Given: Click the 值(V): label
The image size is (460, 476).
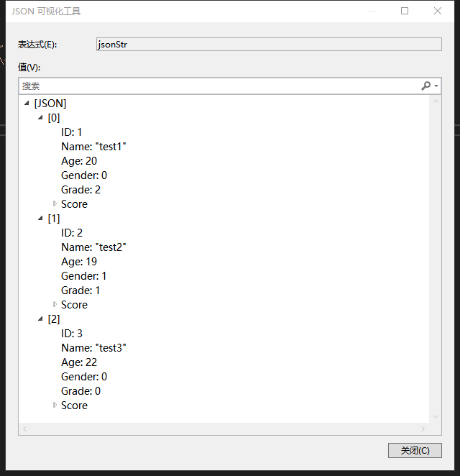Looking at the screenshot, I should click(29, 67).
